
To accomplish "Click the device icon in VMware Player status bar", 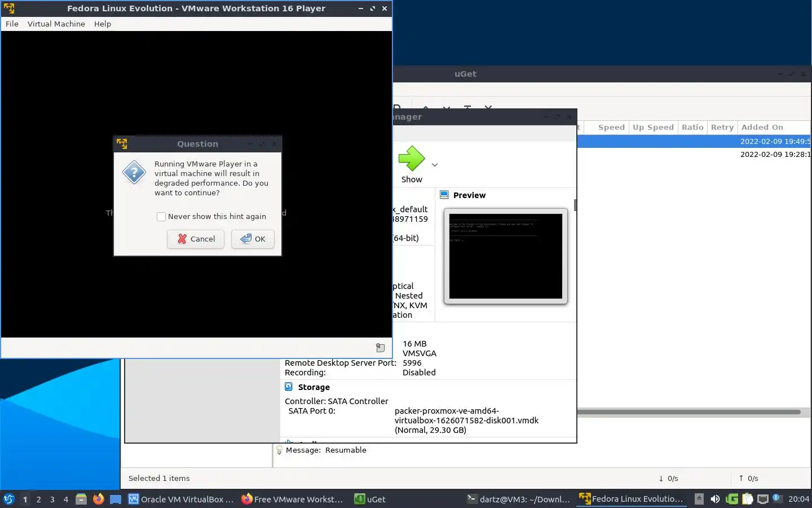I will coord(381,348).
